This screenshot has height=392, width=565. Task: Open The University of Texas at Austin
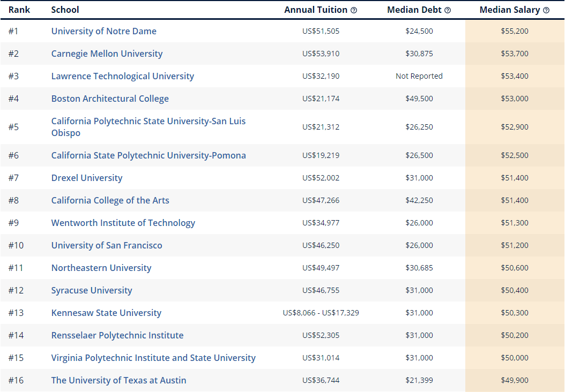(x=119, y=380)
